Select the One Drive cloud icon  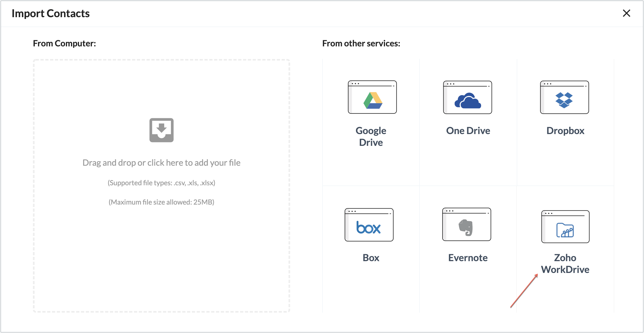467,97
